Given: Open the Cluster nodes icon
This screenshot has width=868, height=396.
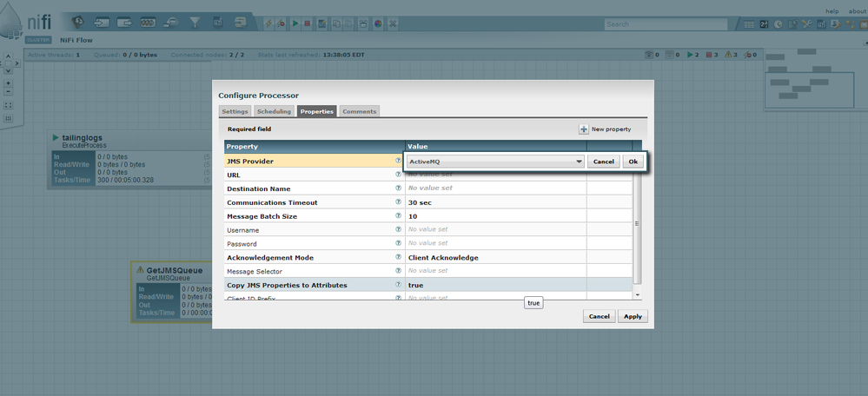Looking at the screenshot, I should tap(851, 24).
